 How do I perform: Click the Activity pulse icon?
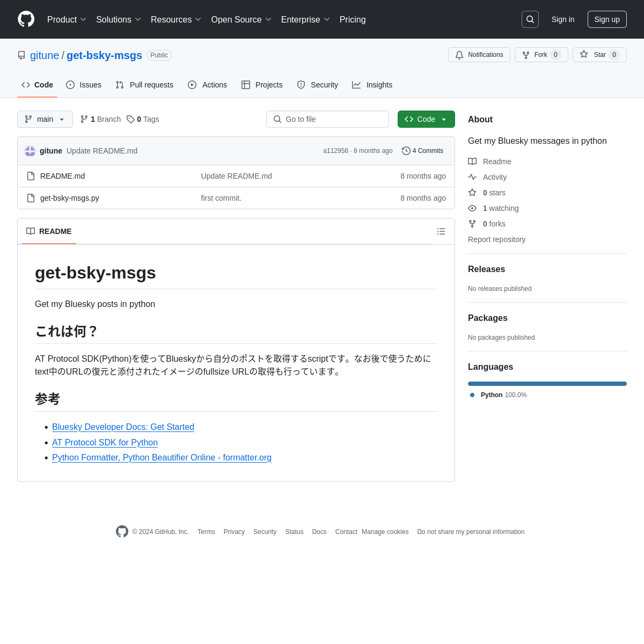click(x=472, y=177)
